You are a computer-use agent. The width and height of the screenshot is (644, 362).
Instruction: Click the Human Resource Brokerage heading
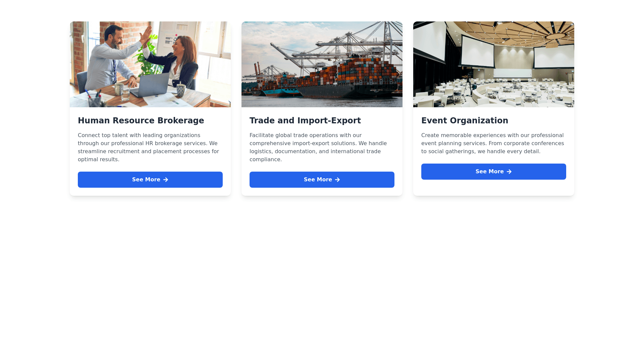(141, 121)
